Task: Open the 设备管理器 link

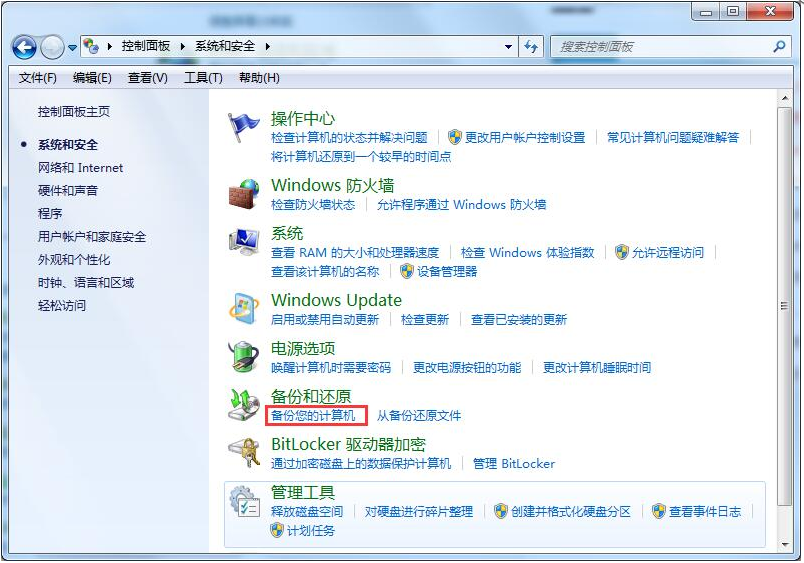Action: (447, 271)
